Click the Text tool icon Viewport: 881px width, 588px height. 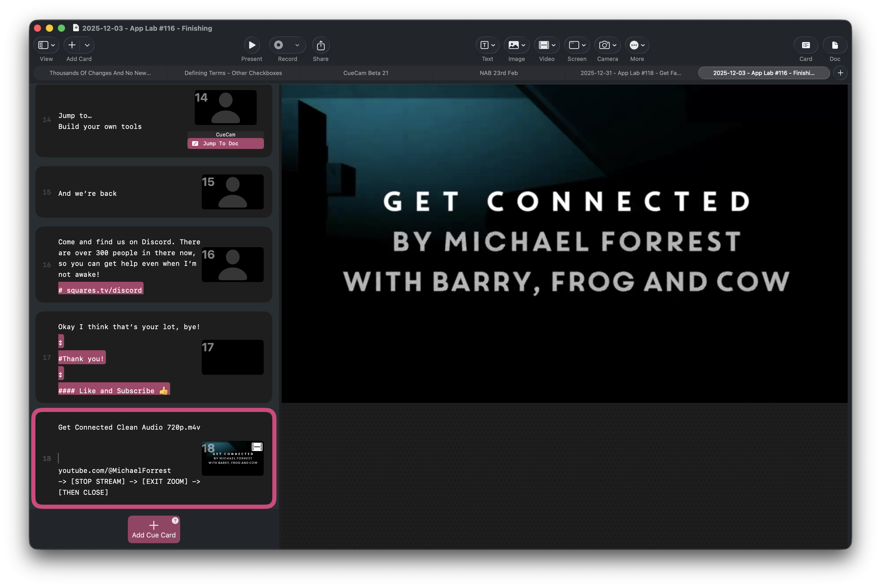(x=484, y=45)
